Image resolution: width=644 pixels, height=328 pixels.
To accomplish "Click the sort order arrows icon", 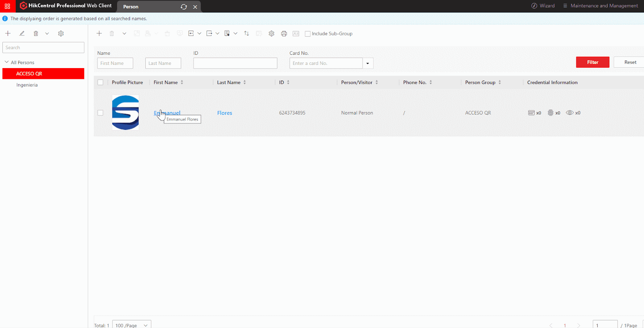I will tap(246, 33).
